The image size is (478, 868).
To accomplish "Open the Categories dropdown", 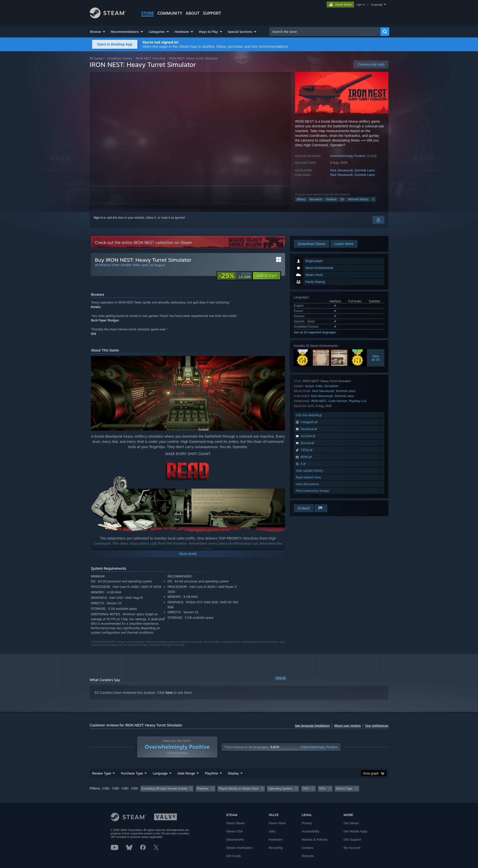I will coord(159,32).
